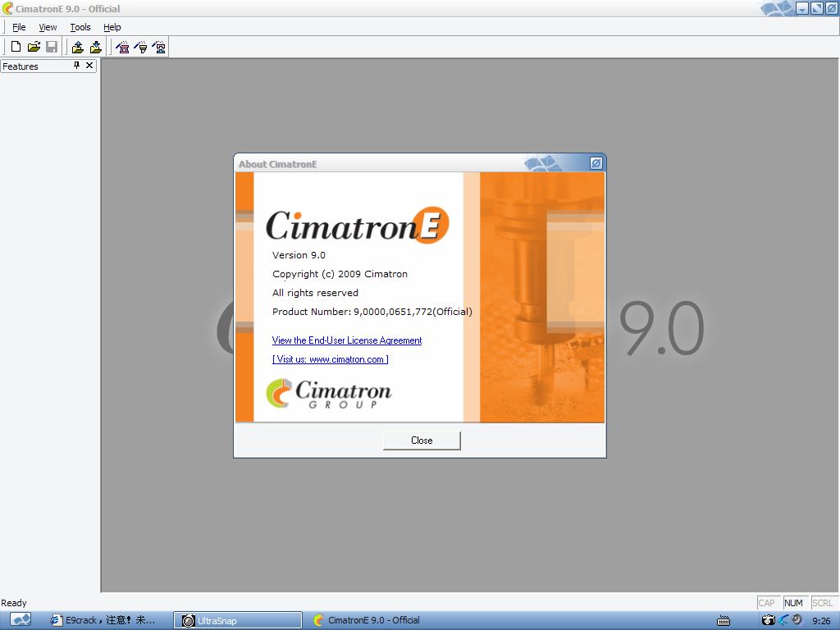Open the Tools menu

80,27
